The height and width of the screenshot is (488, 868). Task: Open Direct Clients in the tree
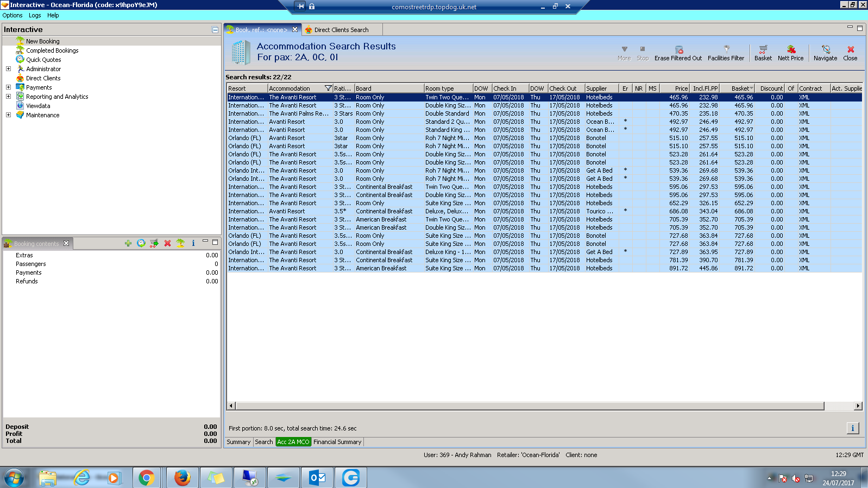tap(43, 78)
